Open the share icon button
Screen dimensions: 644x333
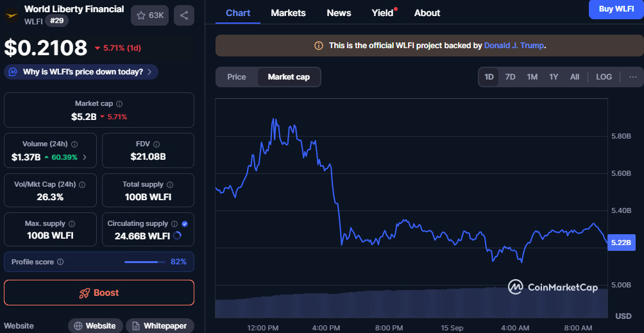pyautogui.click(x=184, y=15)
